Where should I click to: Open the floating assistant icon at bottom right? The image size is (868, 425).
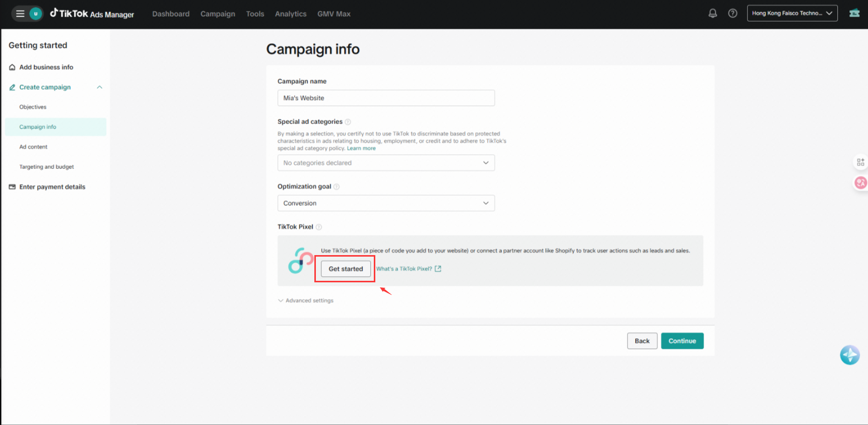click(x=849, y=355)
